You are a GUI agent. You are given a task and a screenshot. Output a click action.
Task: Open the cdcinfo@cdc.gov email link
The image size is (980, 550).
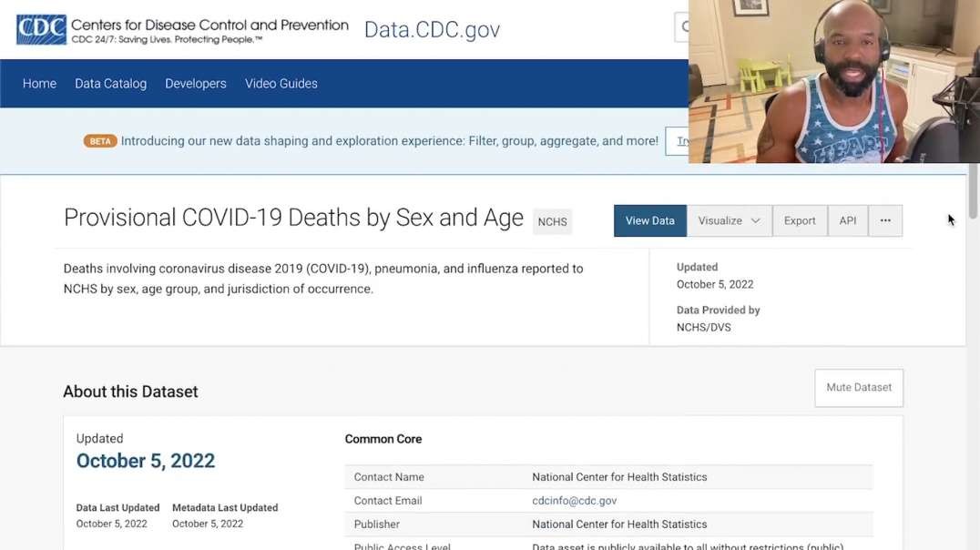(x=575, y=501)
